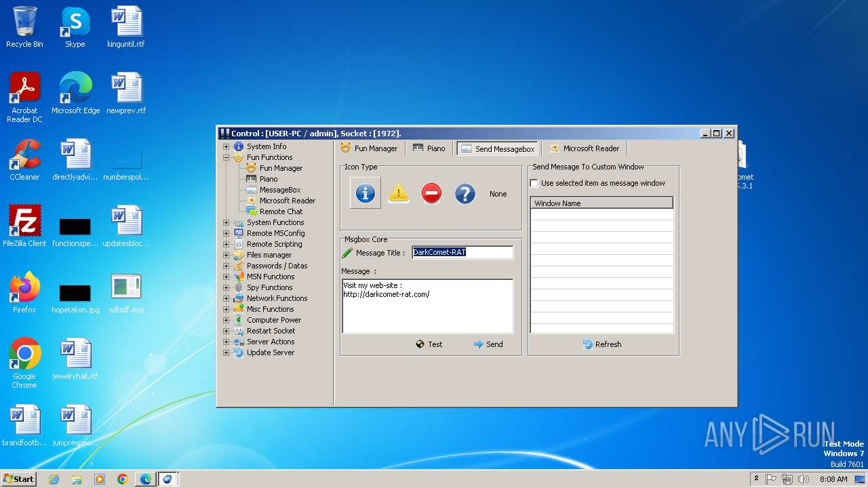Click the Restart Socket tree icon
Viewport: 868px width, 488px height.
(x=238, y=331)
